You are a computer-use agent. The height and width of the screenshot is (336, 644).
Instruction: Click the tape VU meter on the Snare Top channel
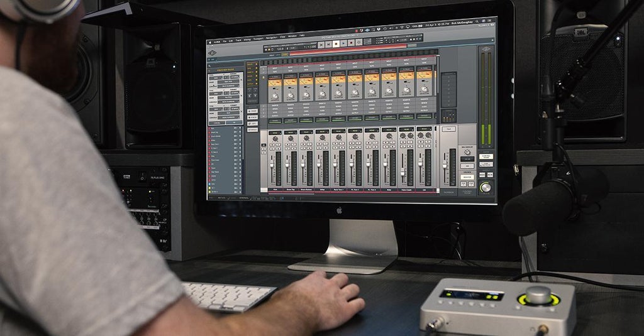[x=291, y=82]
